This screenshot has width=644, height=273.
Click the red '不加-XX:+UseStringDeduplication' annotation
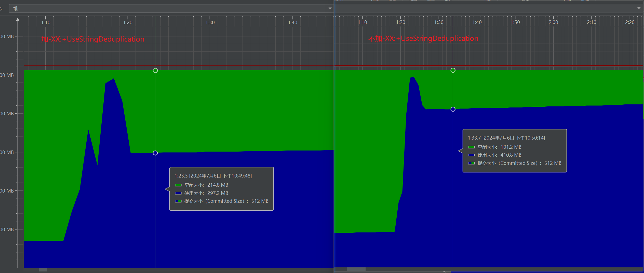click(x=423, y=38)
